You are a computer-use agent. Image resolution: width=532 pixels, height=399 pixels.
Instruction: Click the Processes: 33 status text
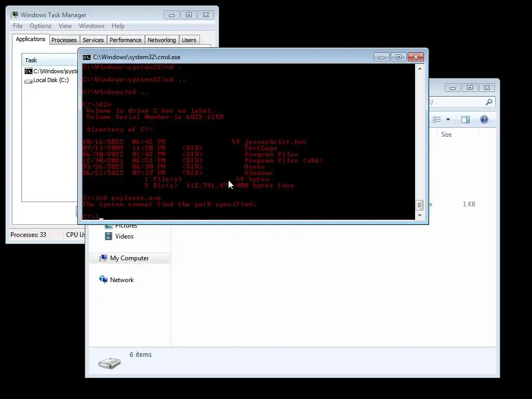pos(28,235)
